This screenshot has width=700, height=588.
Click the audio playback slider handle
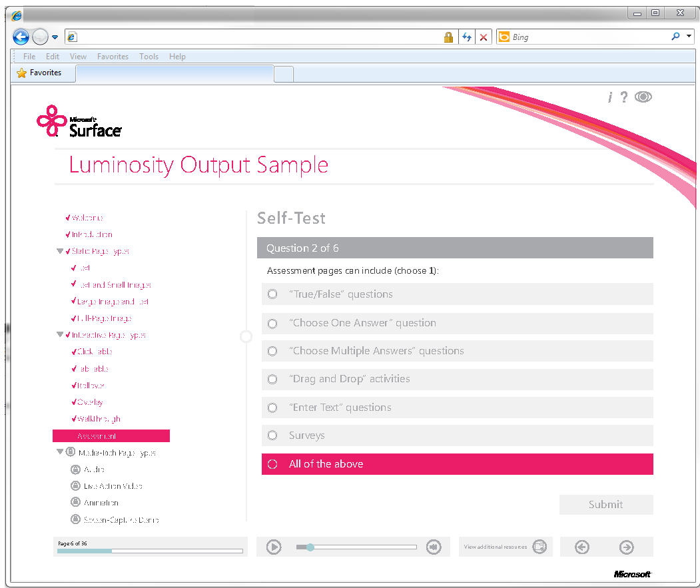[310, 547]
